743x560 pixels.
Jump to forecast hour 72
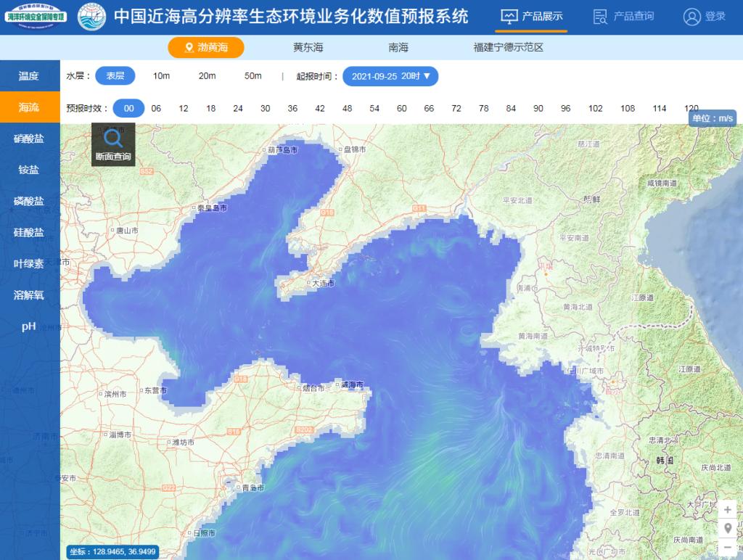coord(456,108)
